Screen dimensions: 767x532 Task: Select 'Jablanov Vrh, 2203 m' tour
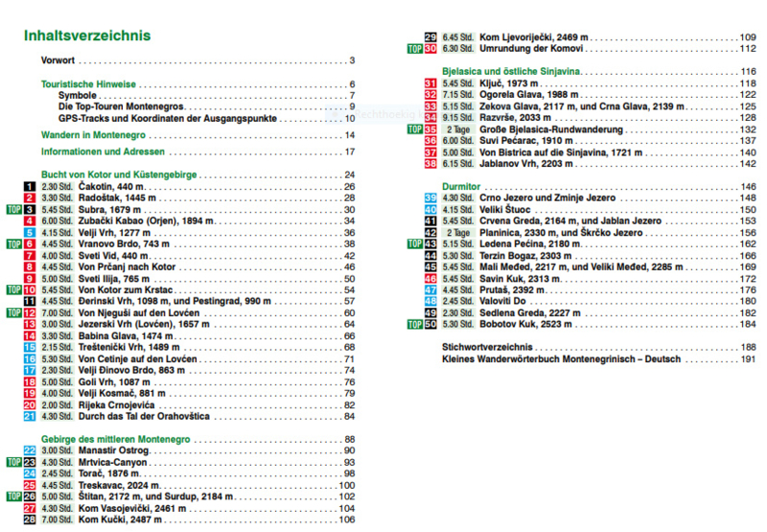525,164
